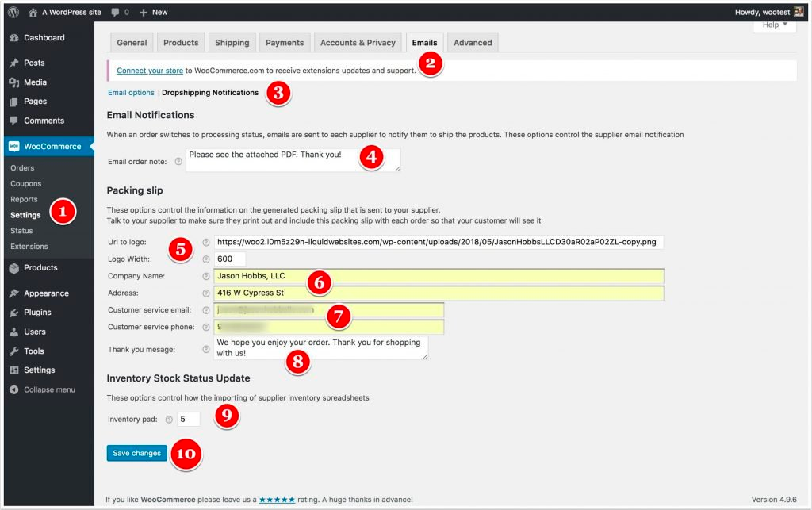Image resolution: width=812 pixels, height=510 pixels.
Task: Click help tooltip icon for Logo Width
Action: [206, 259]
